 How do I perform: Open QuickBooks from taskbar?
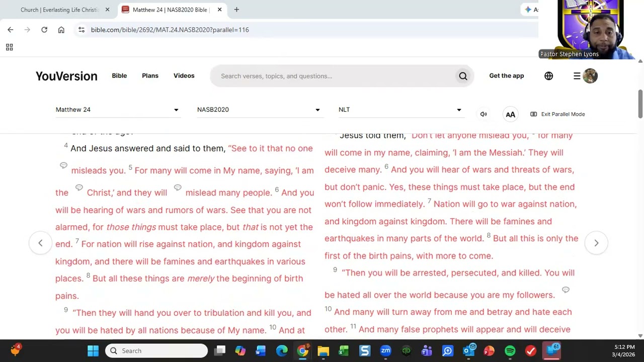(x=406, y=350)
